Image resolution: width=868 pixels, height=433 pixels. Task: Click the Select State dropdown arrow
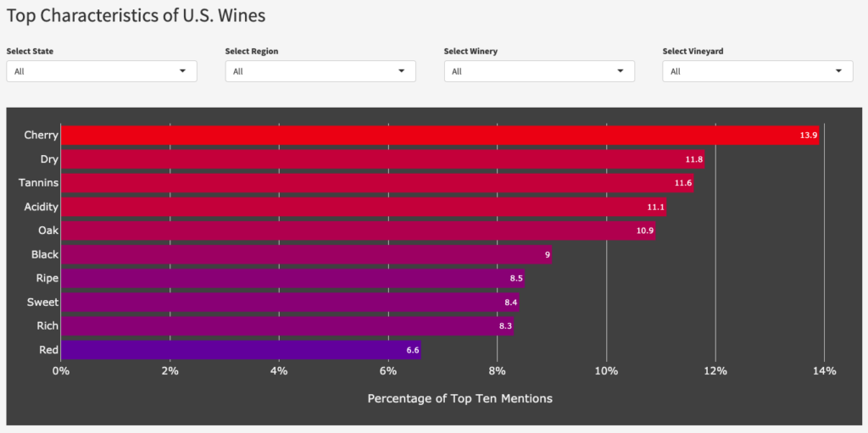[x=182, y=71]
